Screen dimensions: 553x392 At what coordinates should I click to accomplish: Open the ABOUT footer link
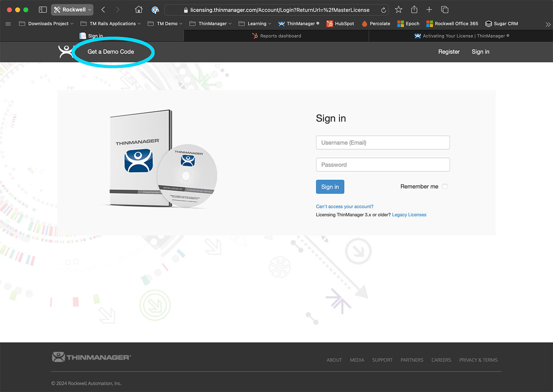point(334,360)
